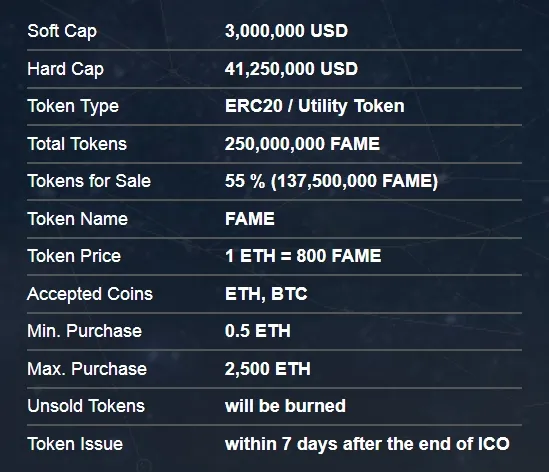Select the ETH, BTC accepted coins value
549x472 pixels.
coord(266,294)
